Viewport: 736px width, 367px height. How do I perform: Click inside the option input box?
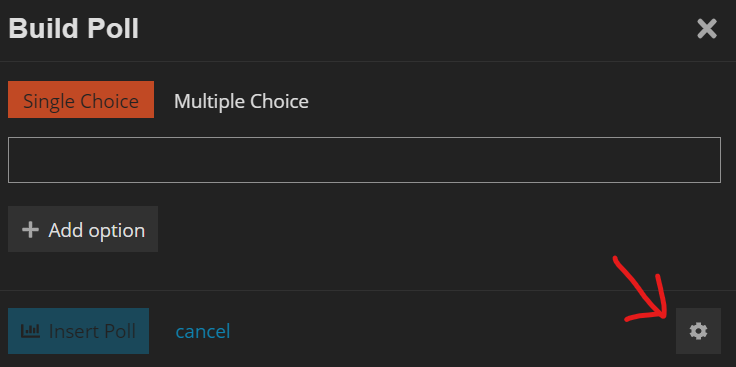pos(364,160)
